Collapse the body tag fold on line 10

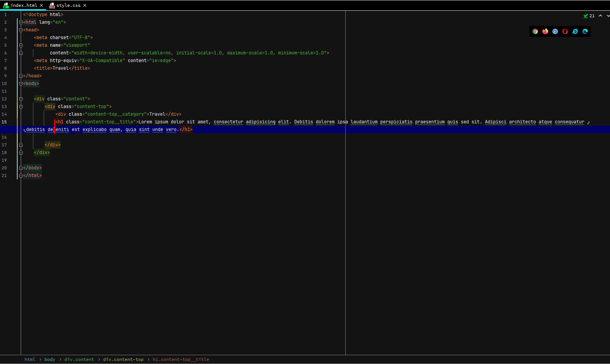21,84
